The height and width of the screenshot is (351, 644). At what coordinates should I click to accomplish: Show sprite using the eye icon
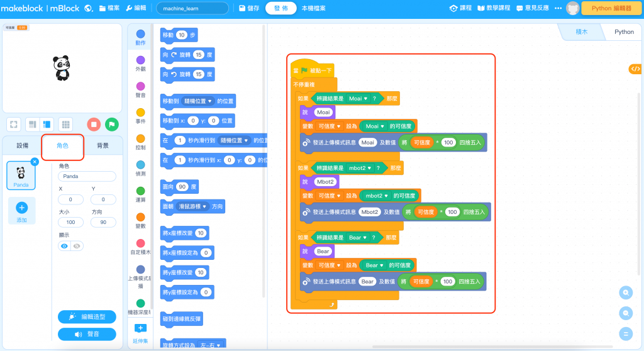pos(64,246)
